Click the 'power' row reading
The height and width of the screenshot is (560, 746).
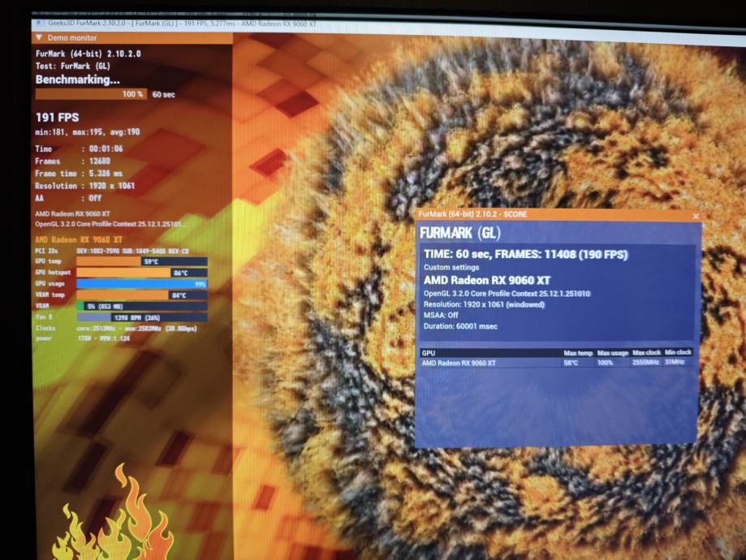point(82,338)
